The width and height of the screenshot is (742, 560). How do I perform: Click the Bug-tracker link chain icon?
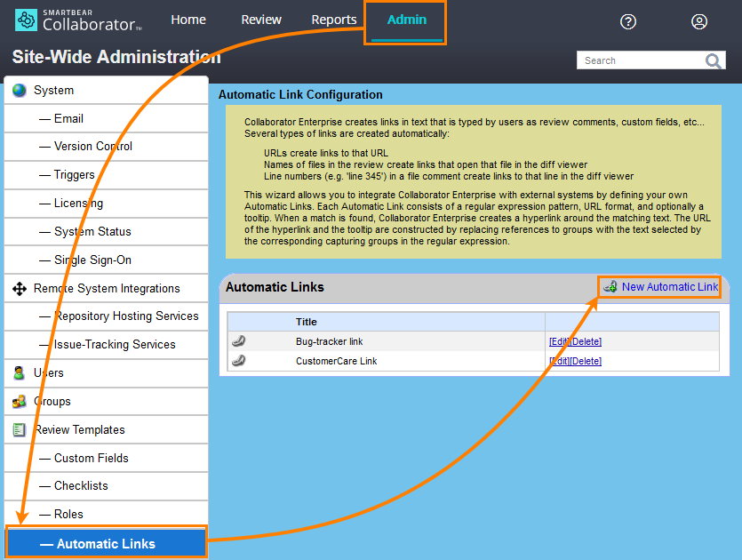[238, 341]
